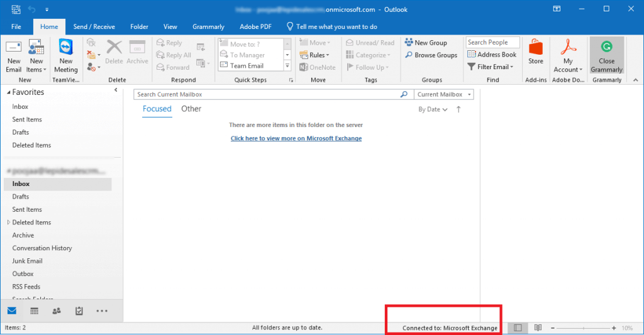Switch to the View tab
Screen dimensions: 644x335
coord(170,26)
